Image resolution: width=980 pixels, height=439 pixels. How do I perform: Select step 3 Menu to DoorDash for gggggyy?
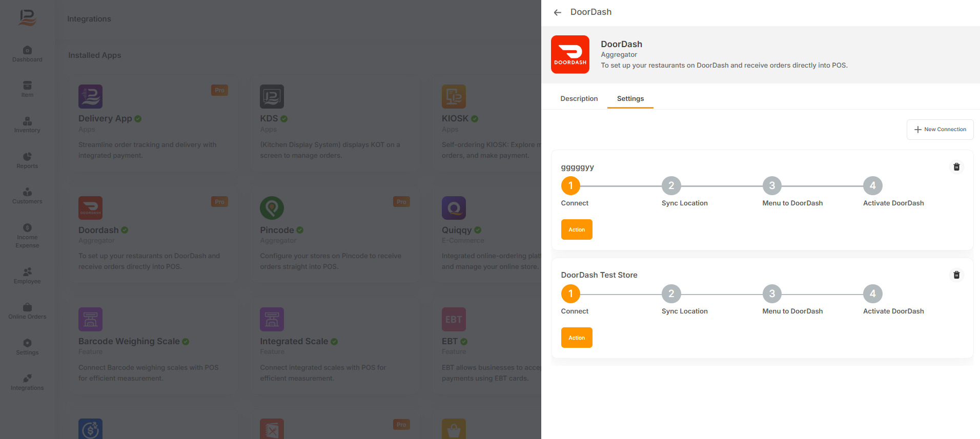click(772, 186)
